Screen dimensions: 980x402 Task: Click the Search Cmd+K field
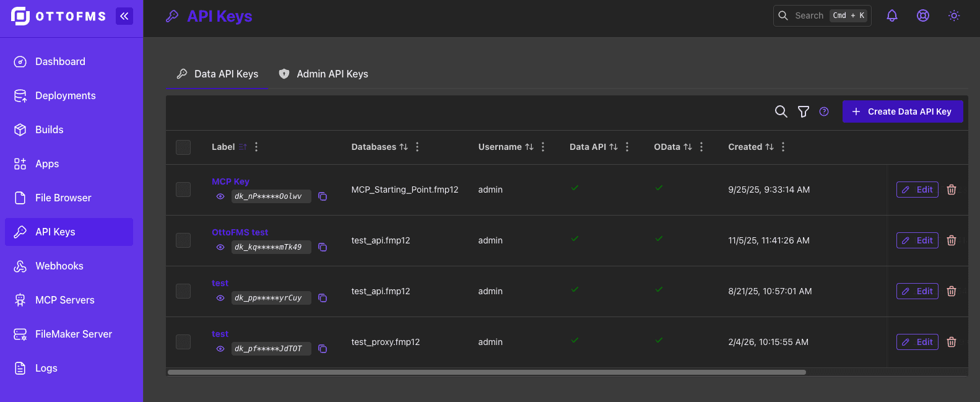pos(822,15)
